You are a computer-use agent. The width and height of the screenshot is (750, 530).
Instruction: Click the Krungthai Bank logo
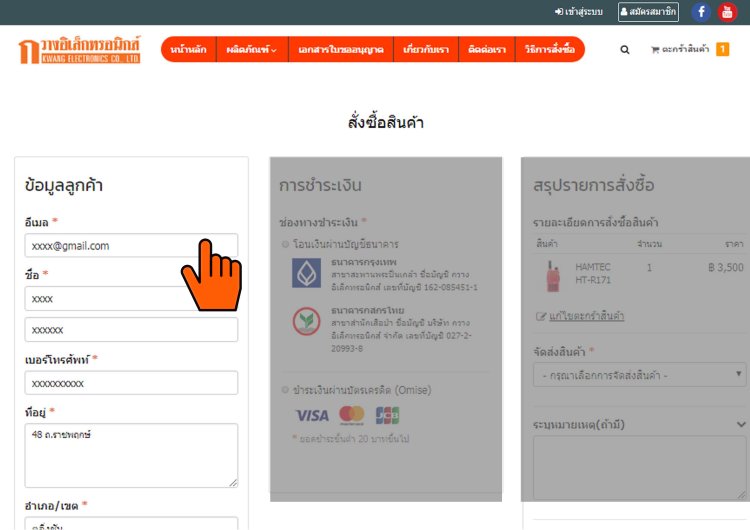pyautogui.click(x=305, y=320)
